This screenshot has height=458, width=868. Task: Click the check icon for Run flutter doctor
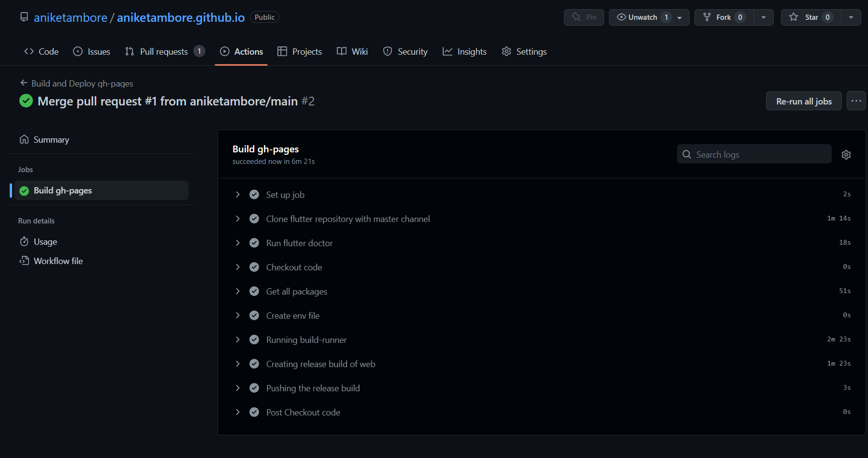click(254, 243)
